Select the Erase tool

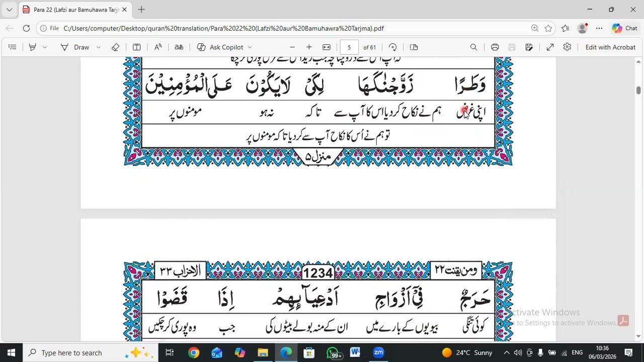tap(116, 47)
